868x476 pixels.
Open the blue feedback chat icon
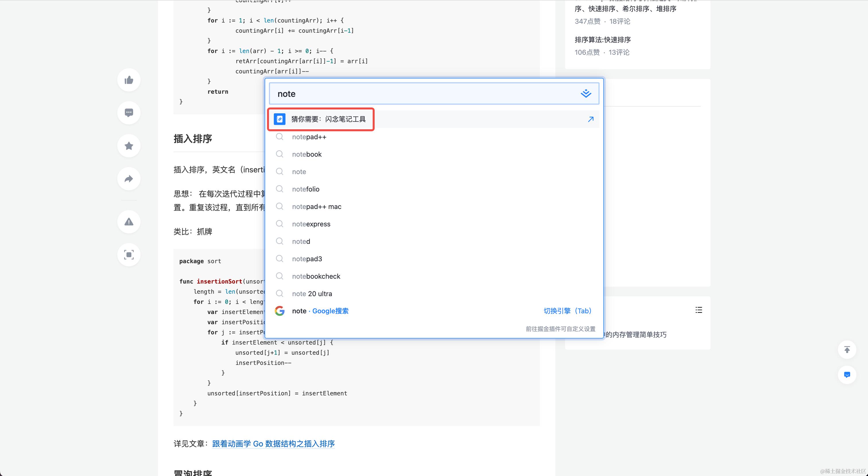pos(847,375)
